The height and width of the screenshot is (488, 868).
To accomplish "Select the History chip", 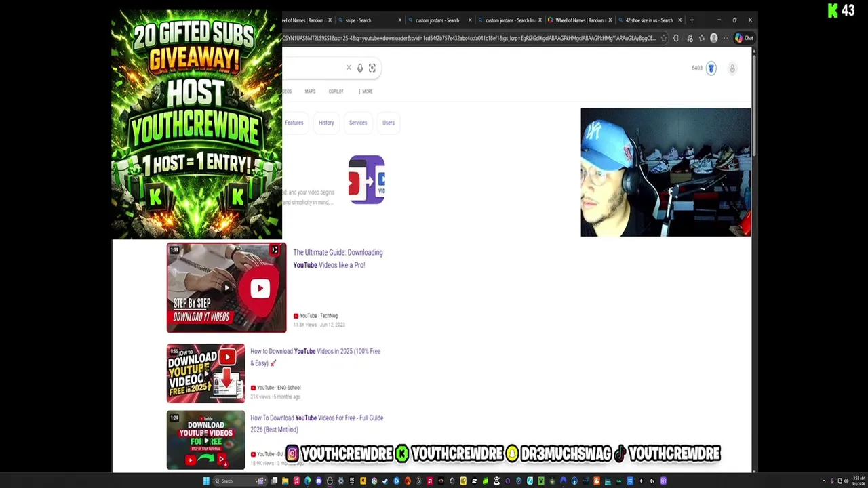I will [326, 123].
